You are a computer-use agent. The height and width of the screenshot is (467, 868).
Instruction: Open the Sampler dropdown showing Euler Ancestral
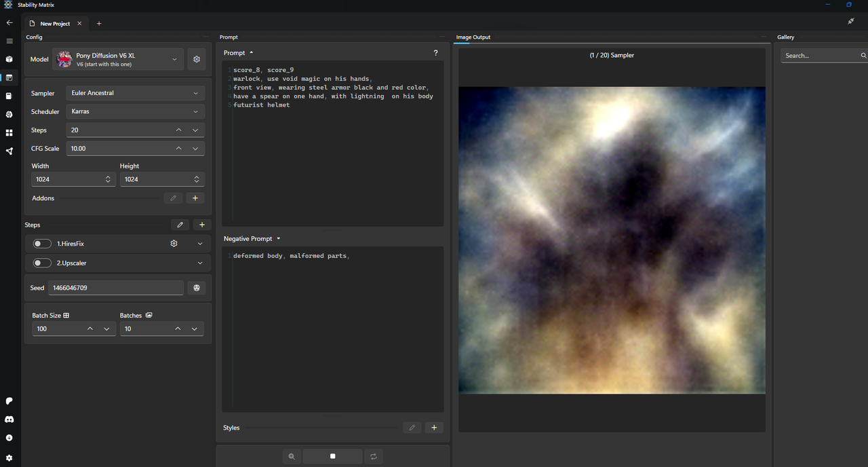click(x=136, y=93)
